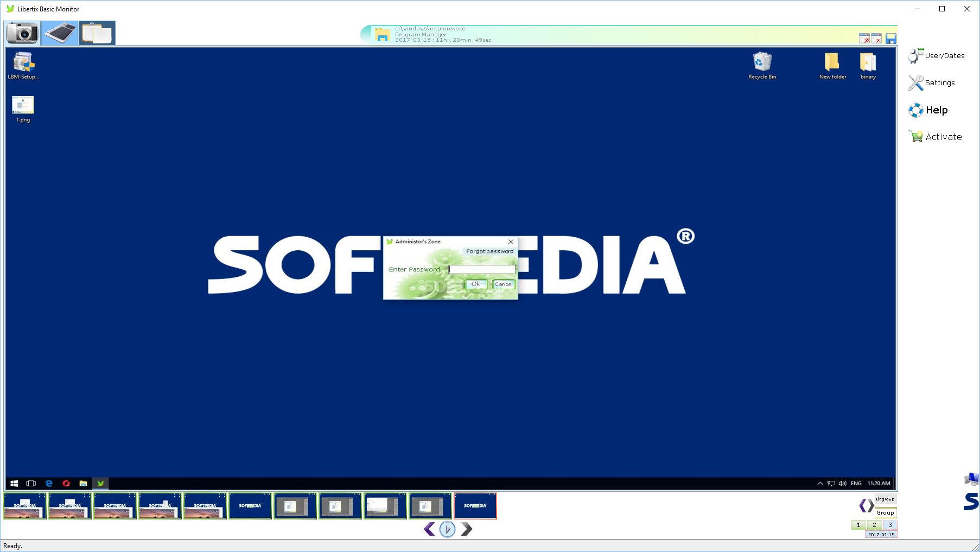The width and height of the screenshot is (980, 552).
Task: Click the 2017-03-15 date label
Action: pyautogui.click(x=881, y=535)
